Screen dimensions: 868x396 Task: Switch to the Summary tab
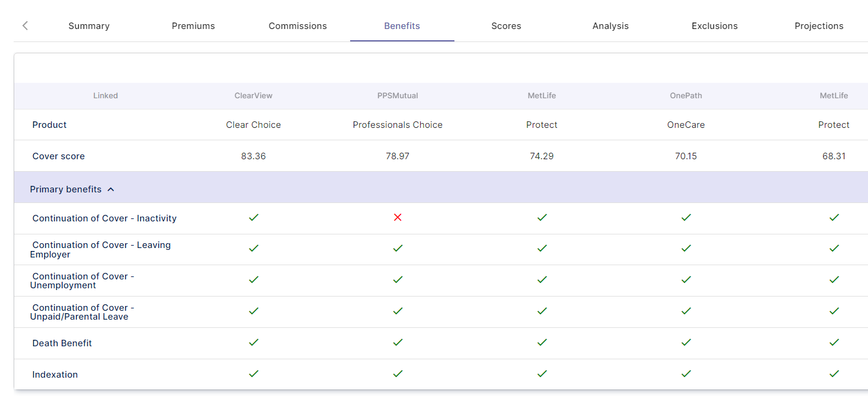[89, 26]
